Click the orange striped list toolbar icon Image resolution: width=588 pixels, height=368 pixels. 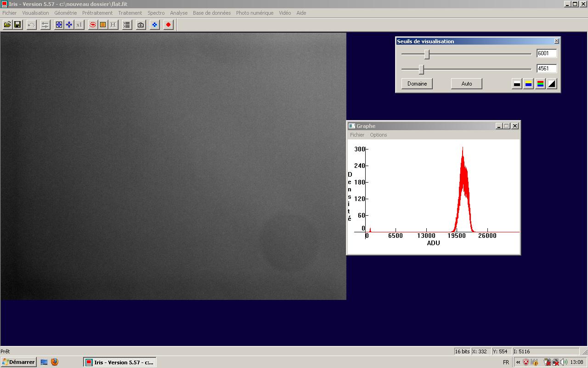pyautogui.click(x=103, y=25)
